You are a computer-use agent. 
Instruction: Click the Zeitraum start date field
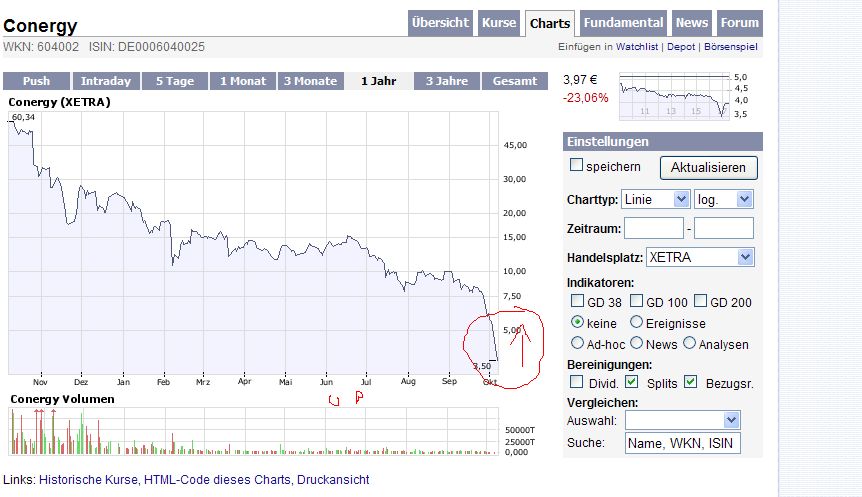pyautogui.click(x=653, y=229)
